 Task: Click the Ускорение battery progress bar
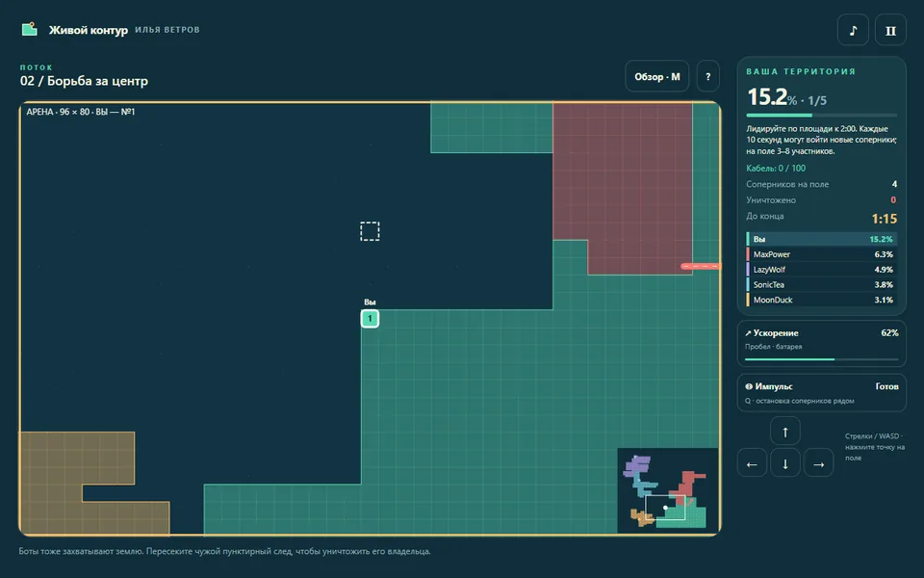821,359
